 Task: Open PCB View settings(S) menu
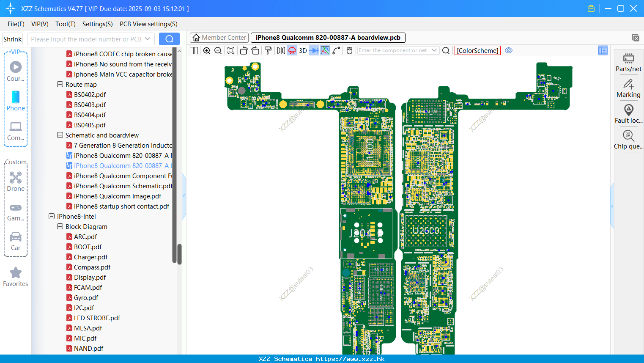tap(148, 24)
